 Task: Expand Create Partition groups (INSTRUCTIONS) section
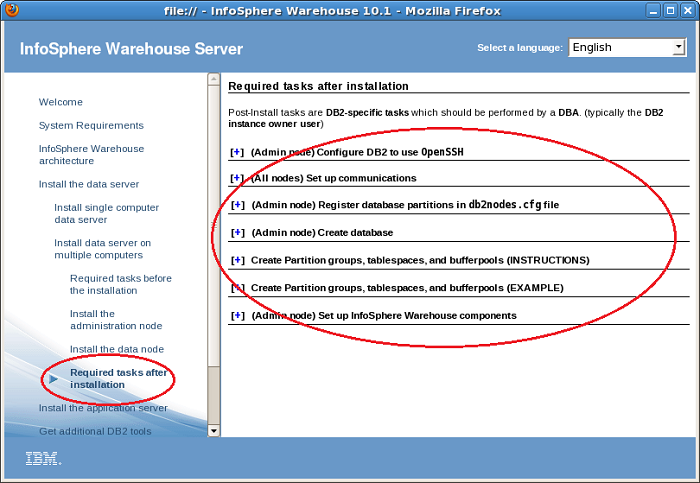[x=238, y=260]
